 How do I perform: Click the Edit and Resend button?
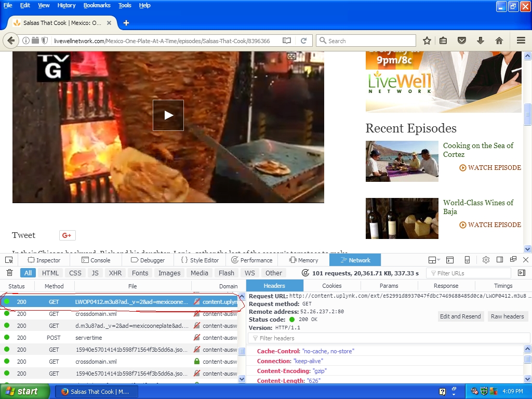pyautogui.click(x=460, y=316)
